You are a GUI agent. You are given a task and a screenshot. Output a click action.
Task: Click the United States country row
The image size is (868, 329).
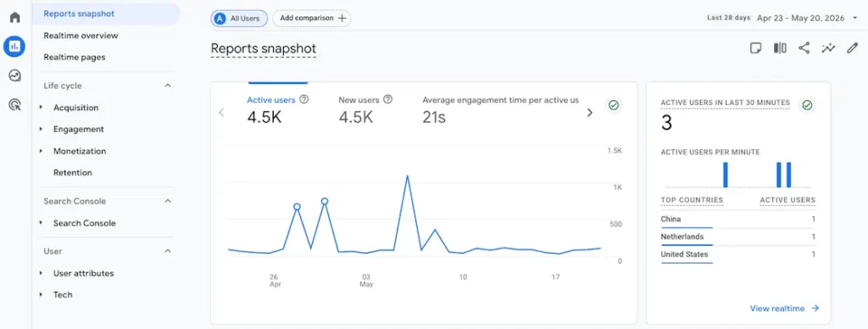738,254
